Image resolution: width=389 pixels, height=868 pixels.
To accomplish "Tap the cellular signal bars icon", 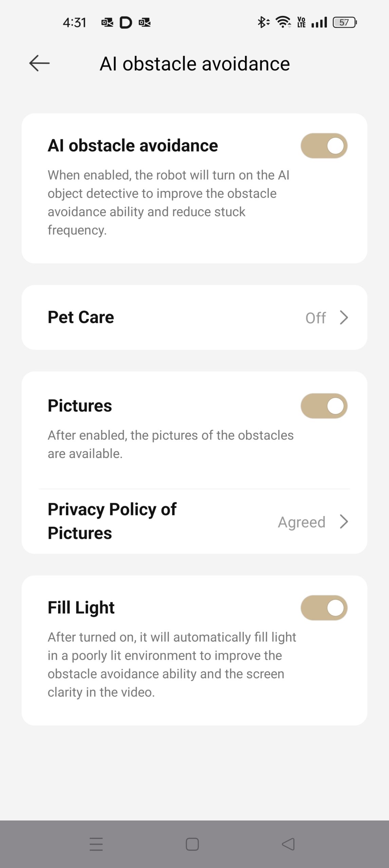I will [x=319, y=22].
